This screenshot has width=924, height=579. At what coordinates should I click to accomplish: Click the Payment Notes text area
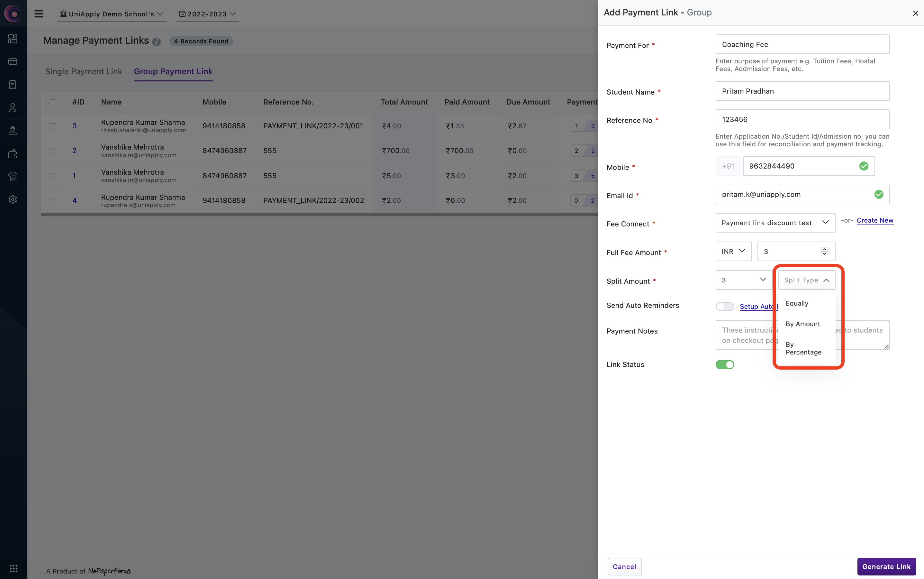pos(802,335)
